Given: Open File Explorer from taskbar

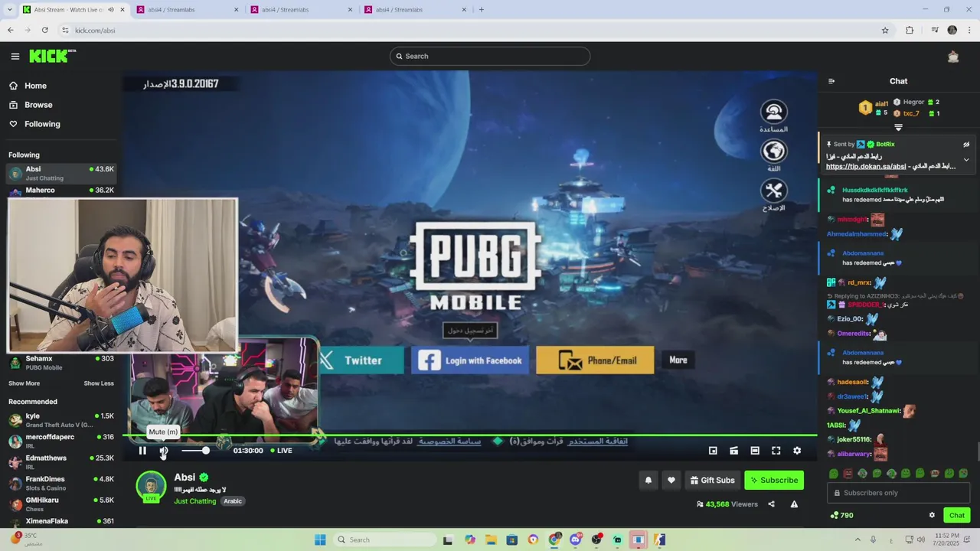Looking at the screenshot, I should [x=491, y=540].
